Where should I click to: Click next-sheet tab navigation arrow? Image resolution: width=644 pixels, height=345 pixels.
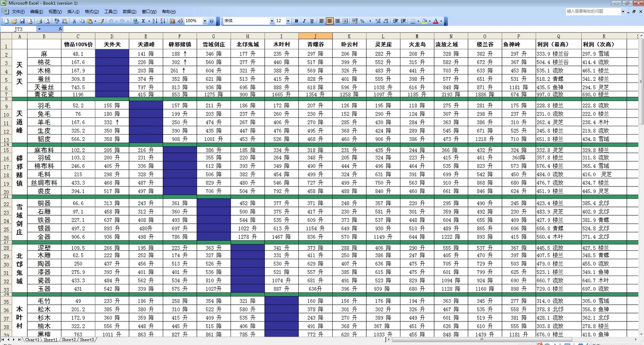coord(13,340)
